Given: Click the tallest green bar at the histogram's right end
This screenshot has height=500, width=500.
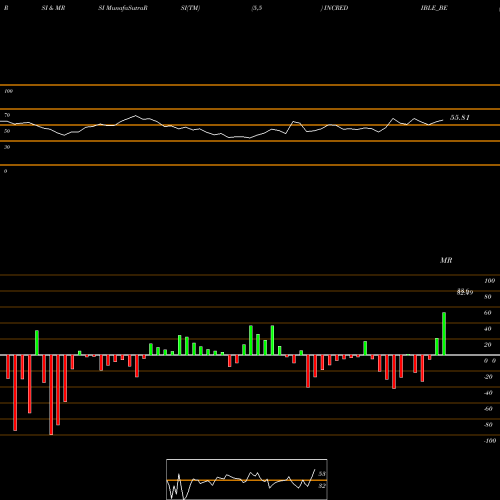Looking at the screenshot, I should (444, 333).
